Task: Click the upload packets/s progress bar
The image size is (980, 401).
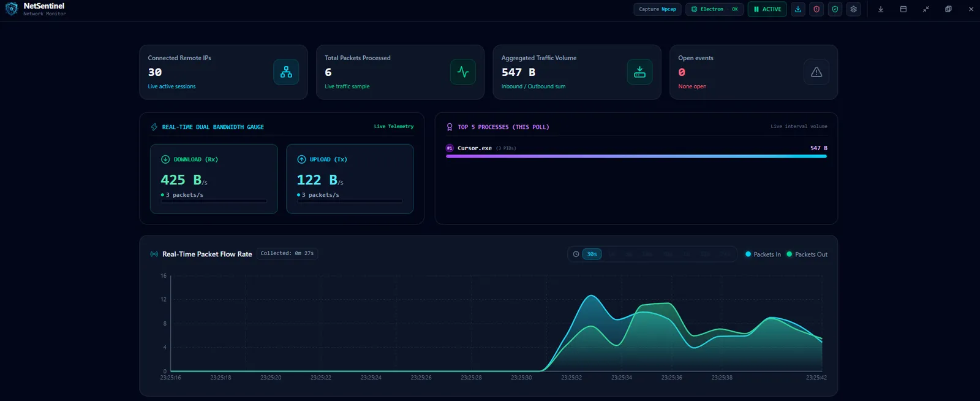Action: (x=350, y=200)
